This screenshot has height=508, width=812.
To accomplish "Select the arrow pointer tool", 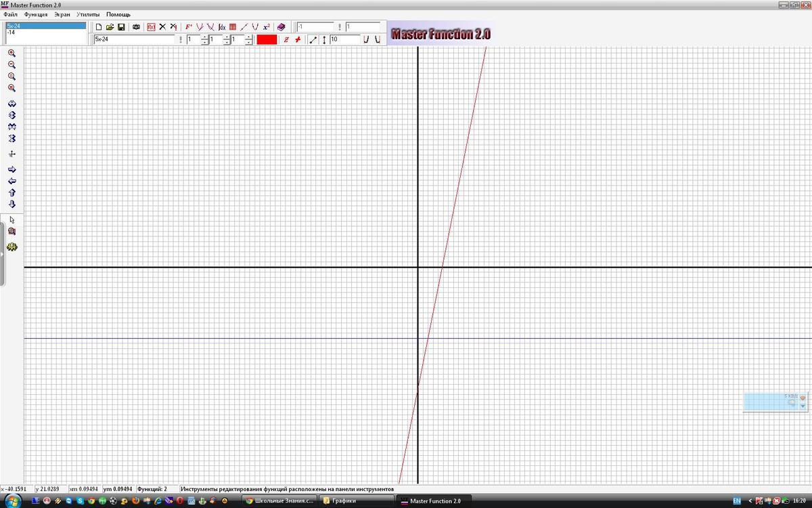I will [12, 219].
